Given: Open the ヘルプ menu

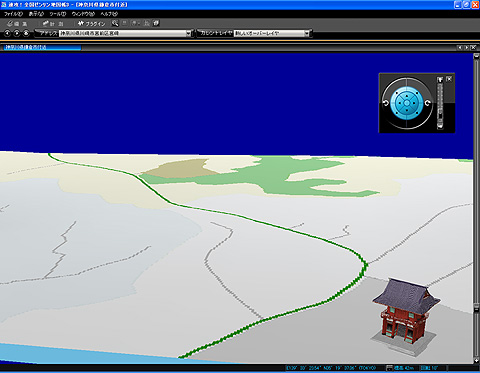Looking at the screenshot, I should click(109, 14).
